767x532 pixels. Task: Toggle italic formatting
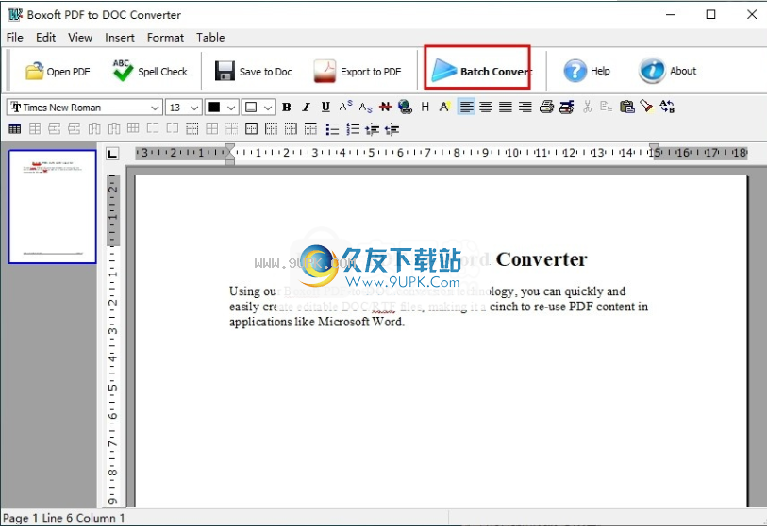click(307, 108)
